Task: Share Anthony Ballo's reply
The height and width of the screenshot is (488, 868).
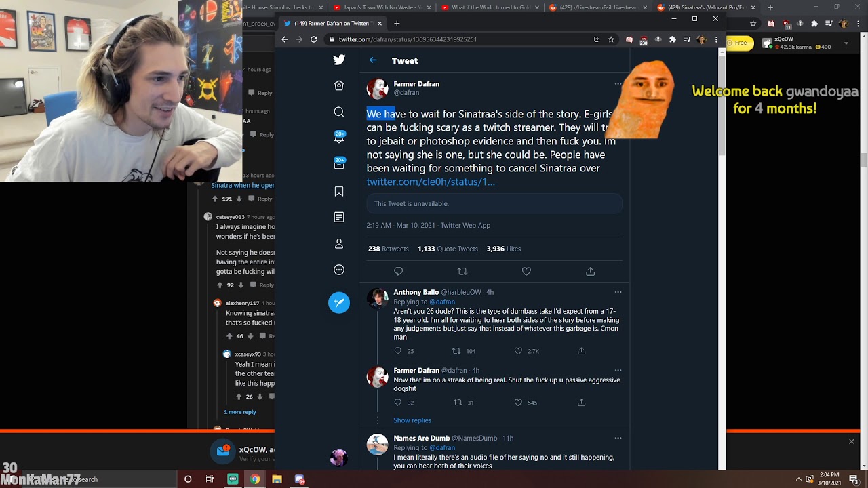Action: 581,351
